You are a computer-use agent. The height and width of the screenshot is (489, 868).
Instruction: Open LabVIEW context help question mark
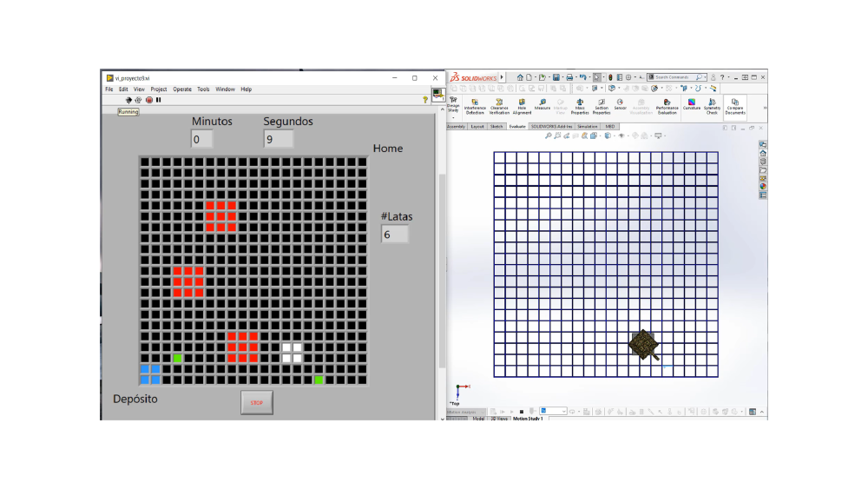point(425,100)
